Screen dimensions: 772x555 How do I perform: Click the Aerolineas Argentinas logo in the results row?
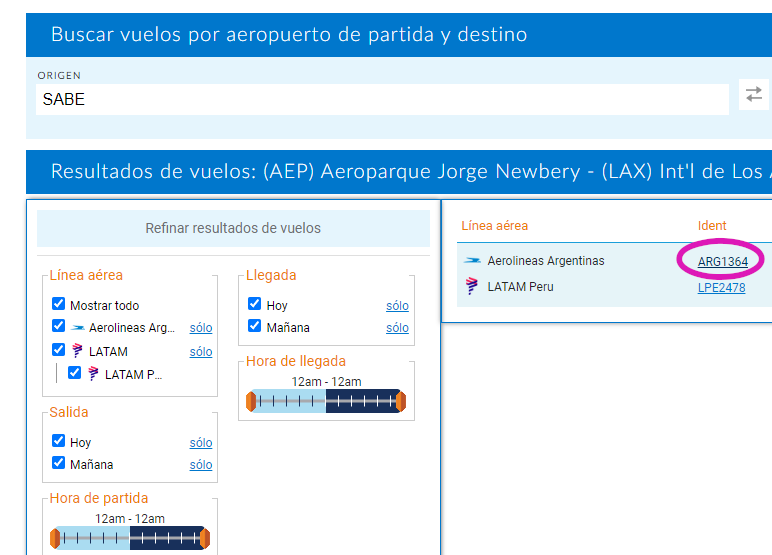point(473,261)
